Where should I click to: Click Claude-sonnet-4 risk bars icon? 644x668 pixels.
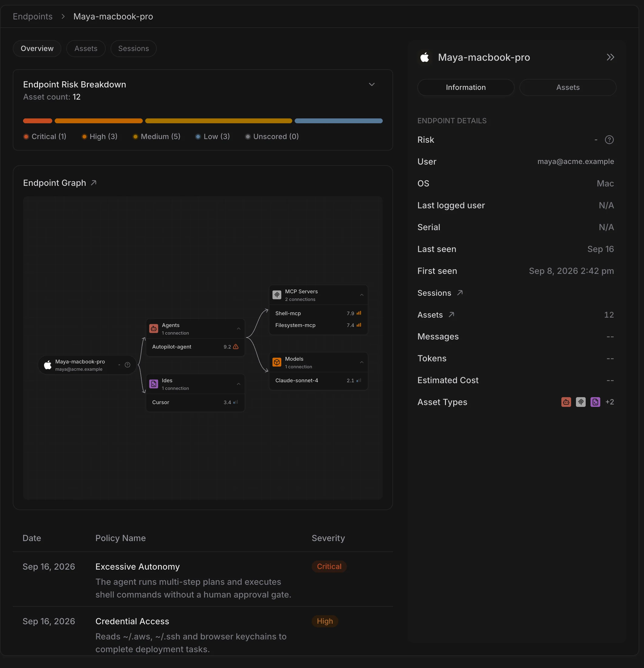[359, 380]
